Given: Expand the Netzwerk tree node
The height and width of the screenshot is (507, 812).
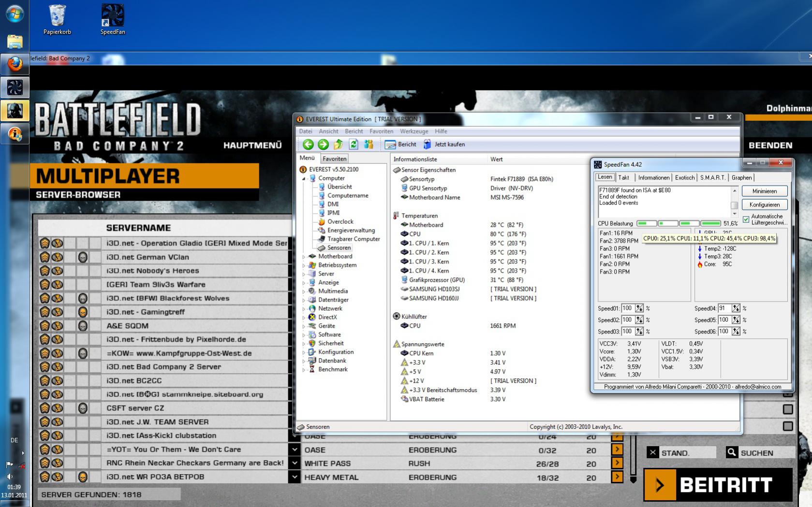Looking at the screenshot, I should [x=304, y=309].
